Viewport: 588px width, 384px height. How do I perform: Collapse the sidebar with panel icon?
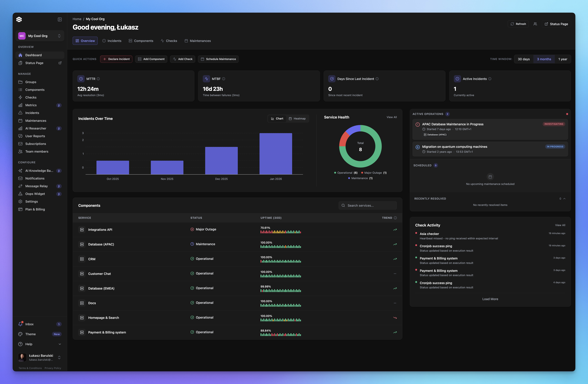[x=60, y=19]
